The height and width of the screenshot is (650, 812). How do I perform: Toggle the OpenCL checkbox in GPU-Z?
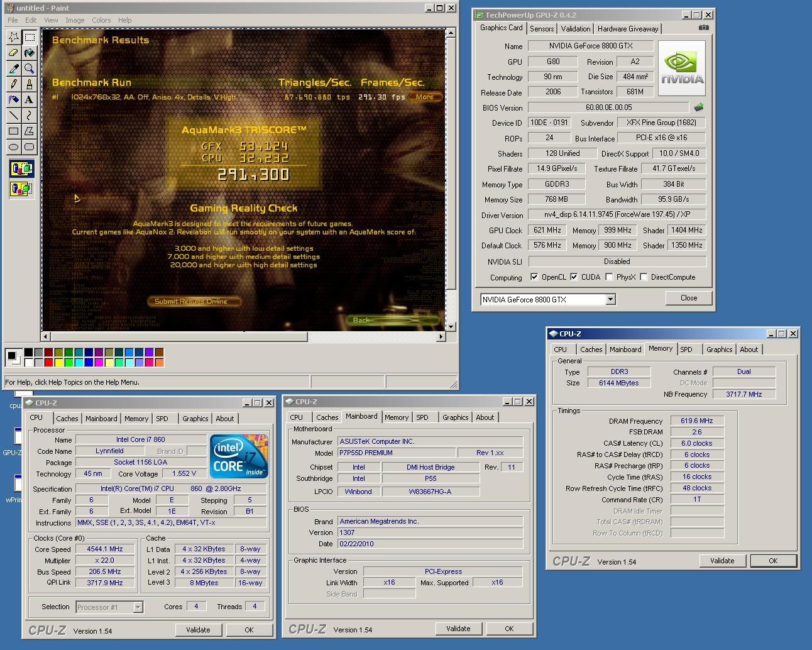(x=534, y=277)
